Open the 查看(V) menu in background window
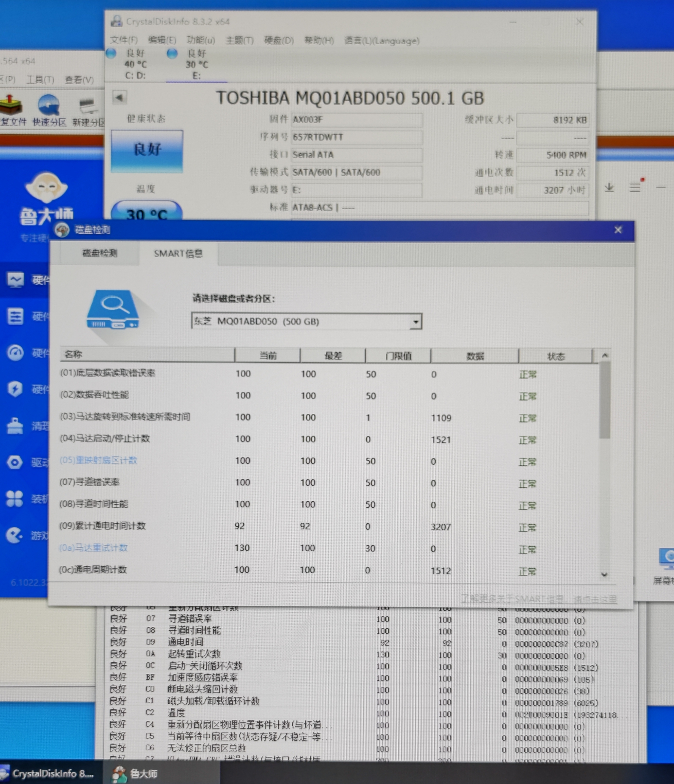This screenshot has height=784, width=674. [x=79, y=79]
